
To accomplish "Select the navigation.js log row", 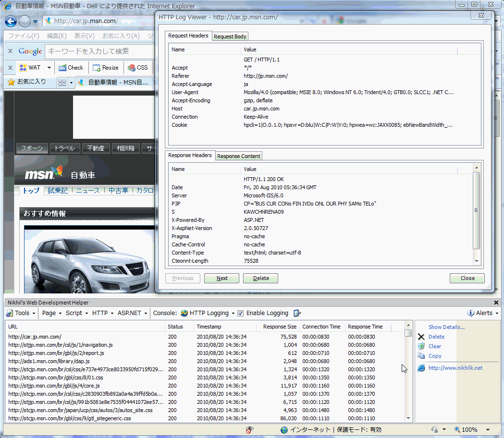I will tap(205, 345).
